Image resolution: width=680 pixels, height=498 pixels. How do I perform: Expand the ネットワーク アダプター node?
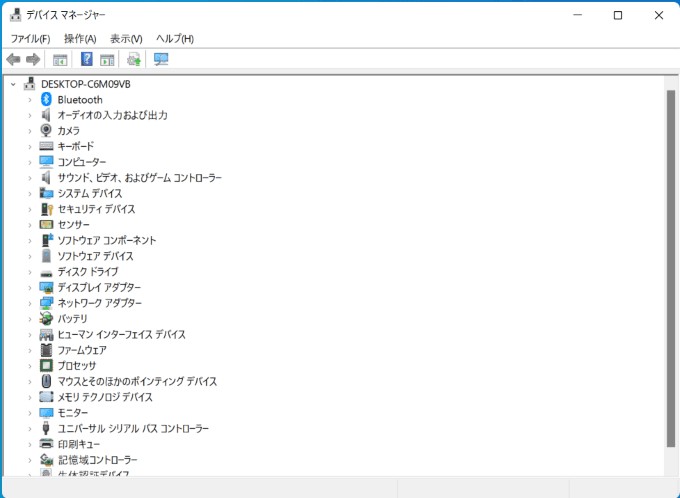tap(30, 303)
